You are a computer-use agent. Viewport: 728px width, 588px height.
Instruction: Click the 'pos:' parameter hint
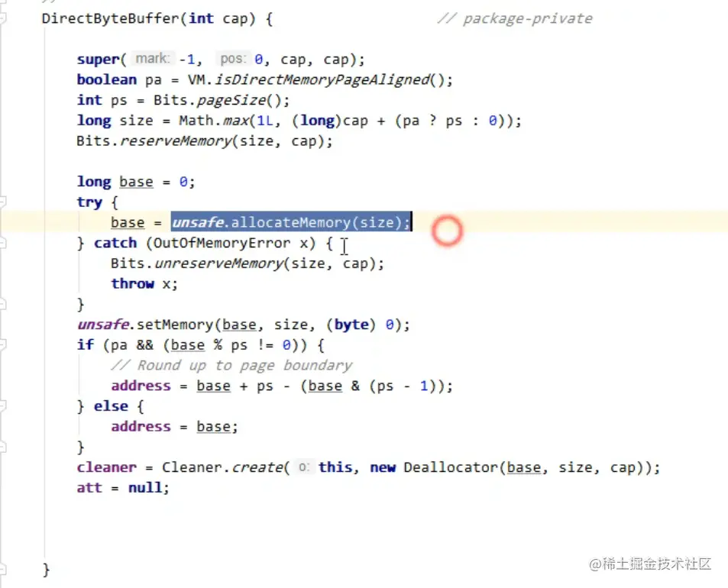pyautogui.click(x=232, y=59)
